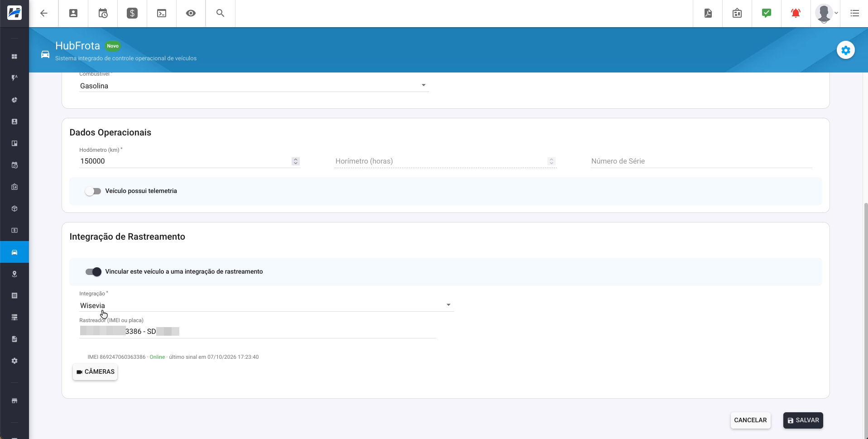Open the dashboard grid icon in left sidebar
The image size is (868, 439).
coord(14,57)
